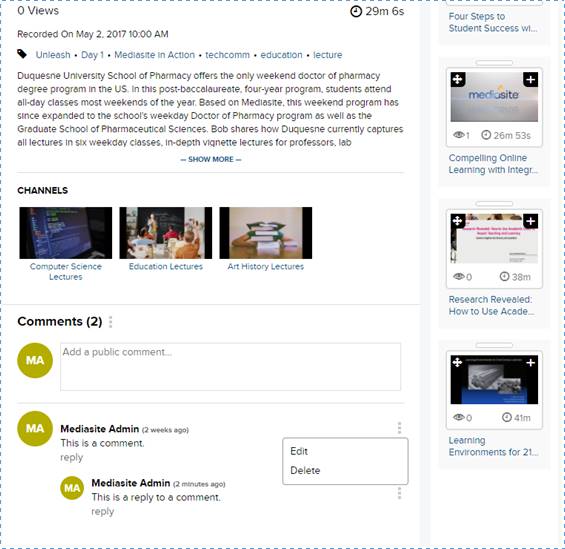
Task: Click the move icon on Learning Environments thumbnail
Action: [x=458, y=362]
